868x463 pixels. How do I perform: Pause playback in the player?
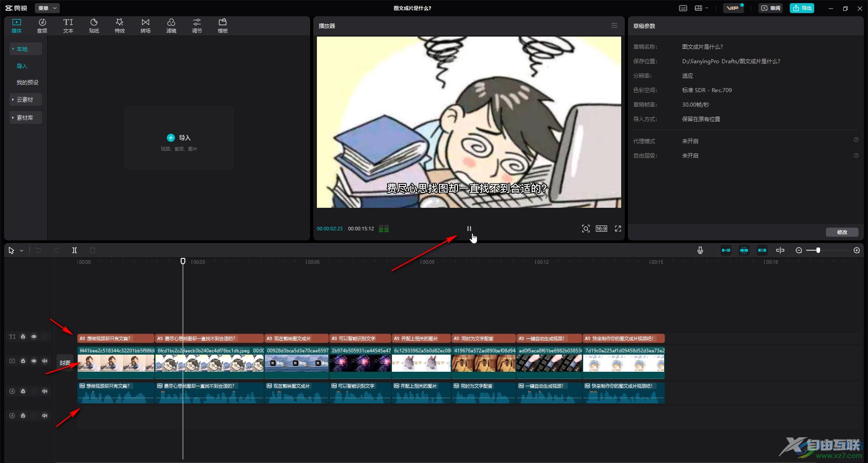[469, 229]
